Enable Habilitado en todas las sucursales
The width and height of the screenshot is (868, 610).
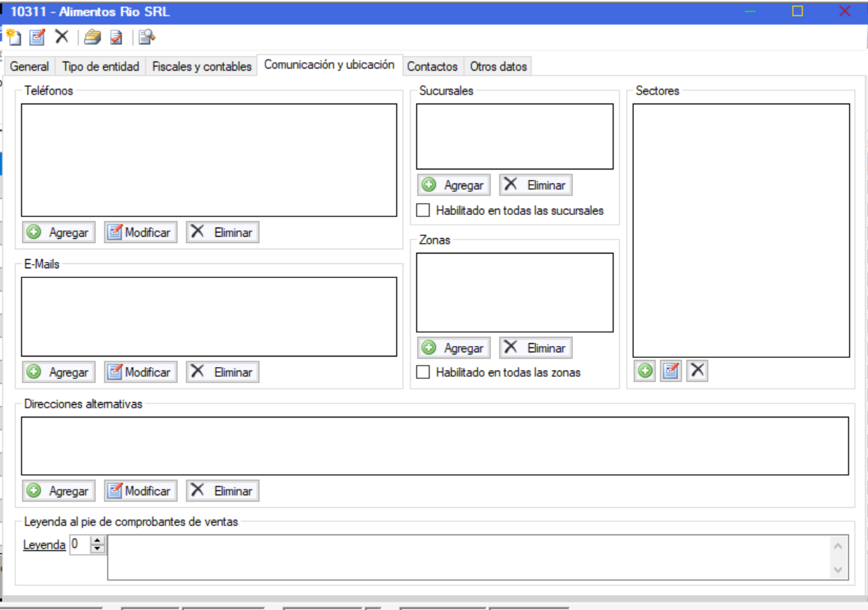[423, 210]
